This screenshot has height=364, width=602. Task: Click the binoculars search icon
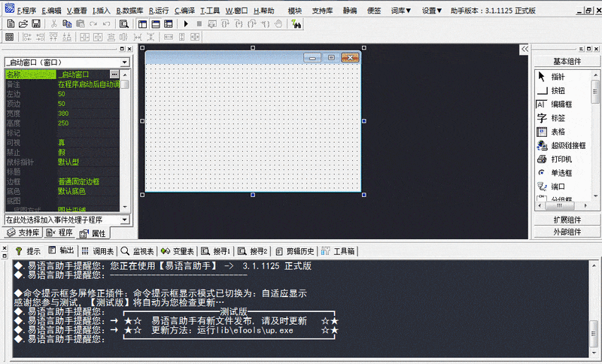[296, 24]
